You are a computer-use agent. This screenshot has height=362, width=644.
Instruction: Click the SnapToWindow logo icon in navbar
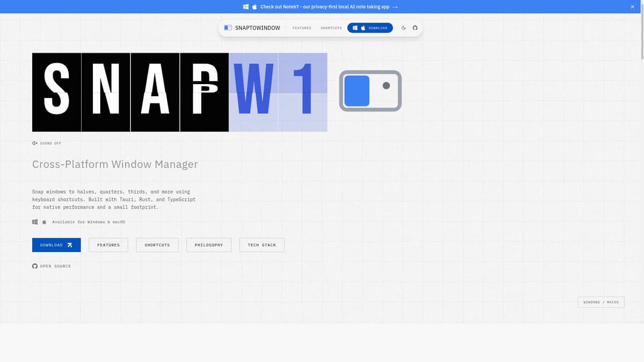coord(228,28)
